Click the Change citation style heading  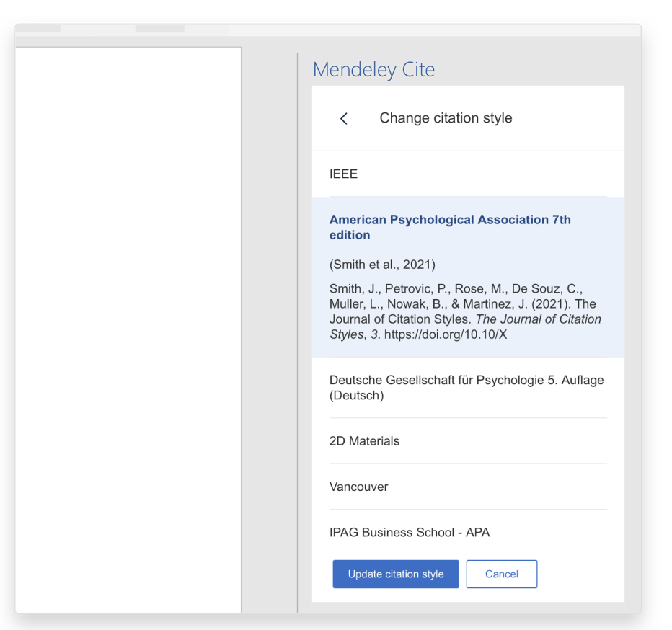click(x=446, y=118)
